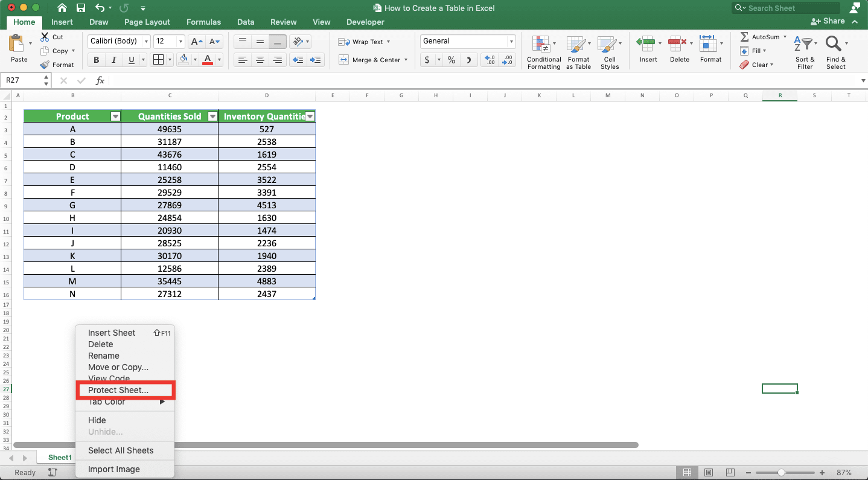Open the Inventory Quantities filter dropdown
The width and height of the screenshot is (868, 480).
tap(310, 117)
